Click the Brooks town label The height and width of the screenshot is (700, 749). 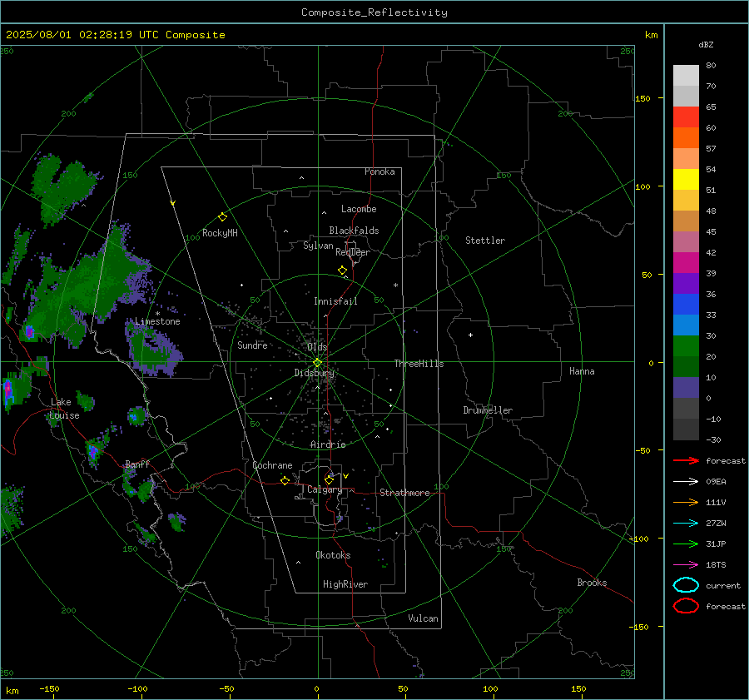592,583
